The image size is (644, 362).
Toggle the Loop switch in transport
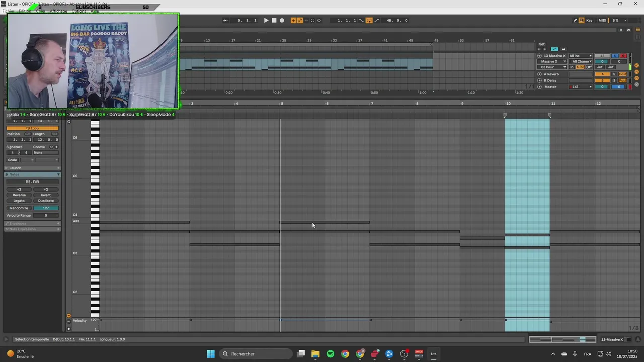pyautogui.click(x=369, y=20)
